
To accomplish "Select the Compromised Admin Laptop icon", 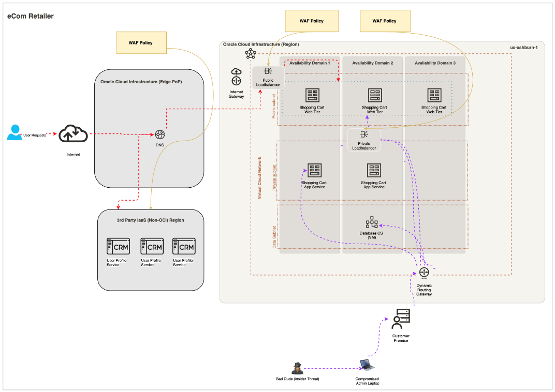I will [x=367, y=365].
